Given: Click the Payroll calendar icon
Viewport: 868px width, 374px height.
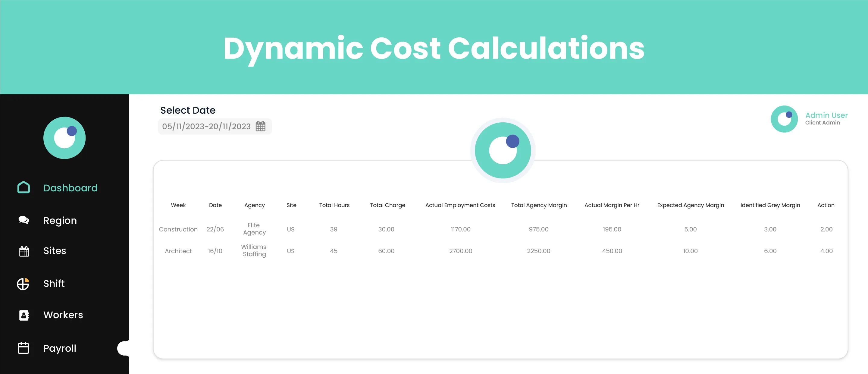Looking at the screenshot, I should pos(23,348).
